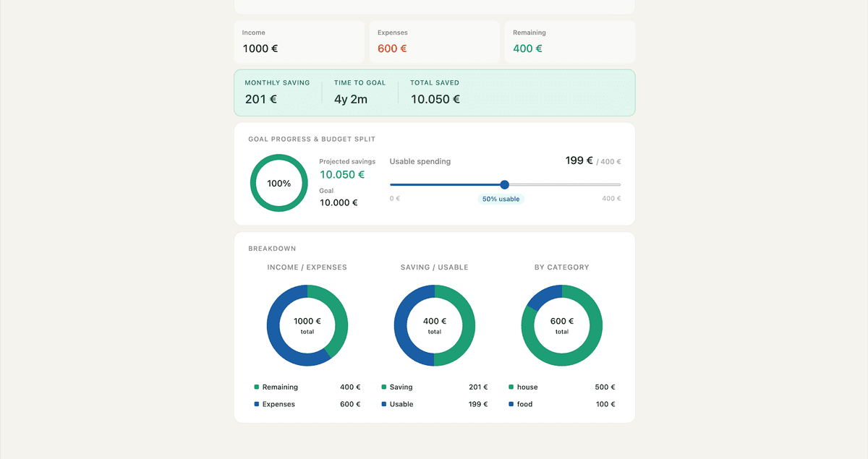Click the 'By Category' chart title
This screenshot has width=868, height=459.
(562, 267)
